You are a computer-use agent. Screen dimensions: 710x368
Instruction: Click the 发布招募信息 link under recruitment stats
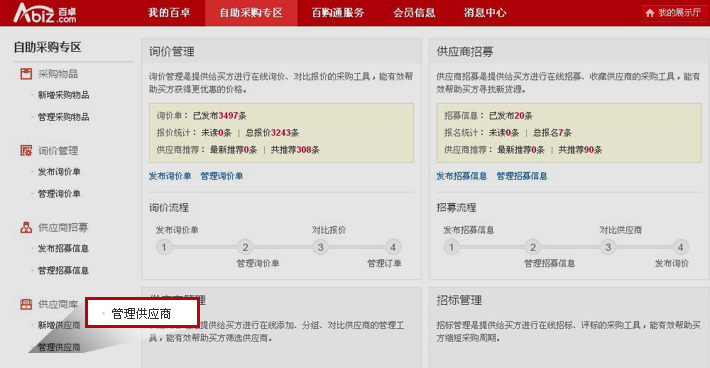[x=461, y=176]
